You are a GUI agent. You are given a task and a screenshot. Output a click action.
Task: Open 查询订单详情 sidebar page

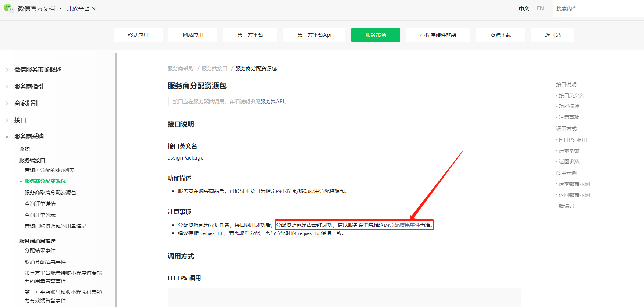[40, 204]
